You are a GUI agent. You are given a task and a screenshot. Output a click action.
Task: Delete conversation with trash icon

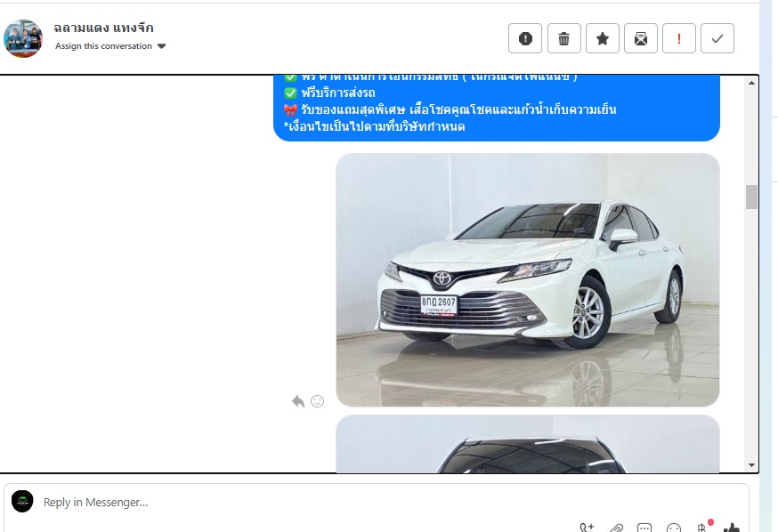pyautogui.click(x=563, y=38)
